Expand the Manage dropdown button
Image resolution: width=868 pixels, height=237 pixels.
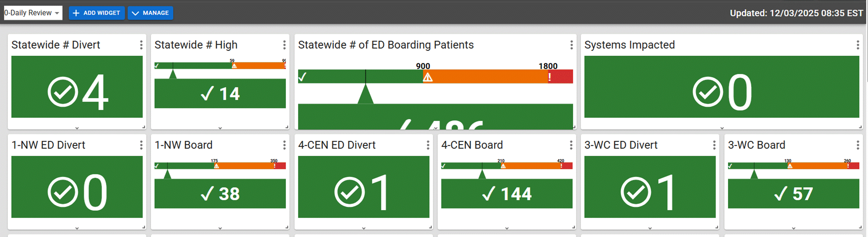pyautogui.click(x=150, y=13)
